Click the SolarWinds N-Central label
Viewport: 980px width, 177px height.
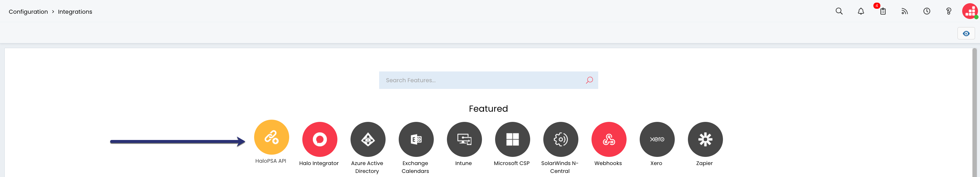[560, 167]
